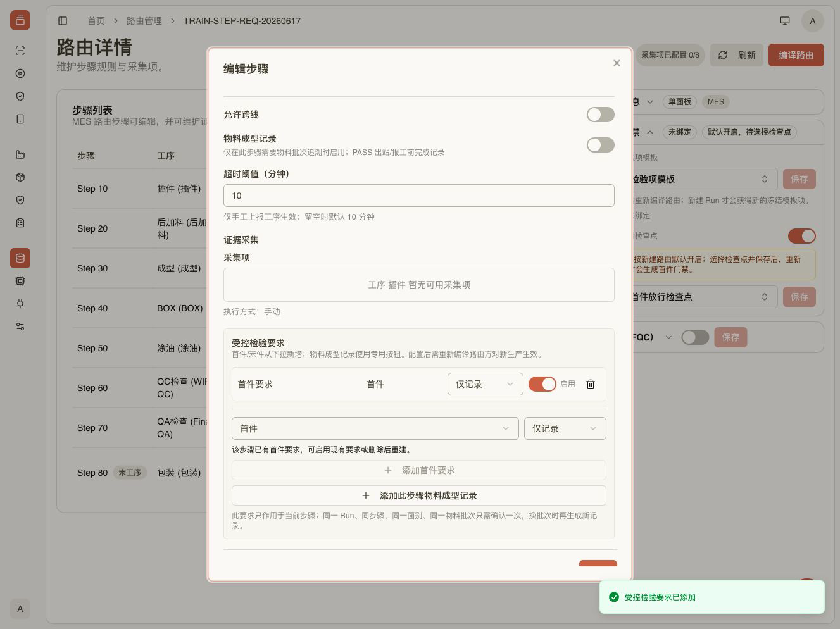Click the plus icon on 添加此步骤物料成型记录
This screenshot has width=840, height=629.
[365, 495]
